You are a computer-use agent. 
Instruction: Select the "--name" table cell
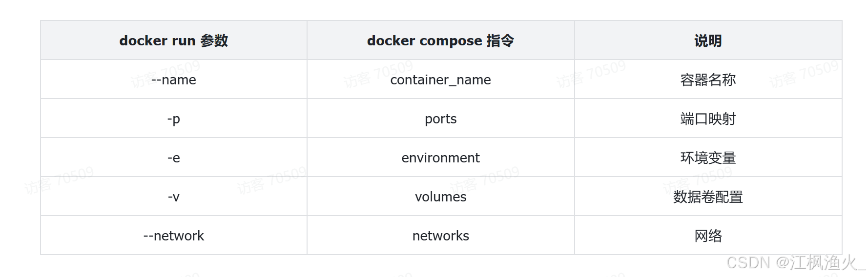pos(173,80)
